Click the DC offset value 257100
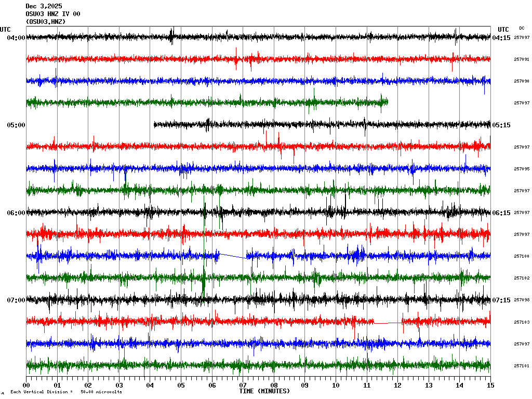This screenshot has height=399, width=532. 522,256
